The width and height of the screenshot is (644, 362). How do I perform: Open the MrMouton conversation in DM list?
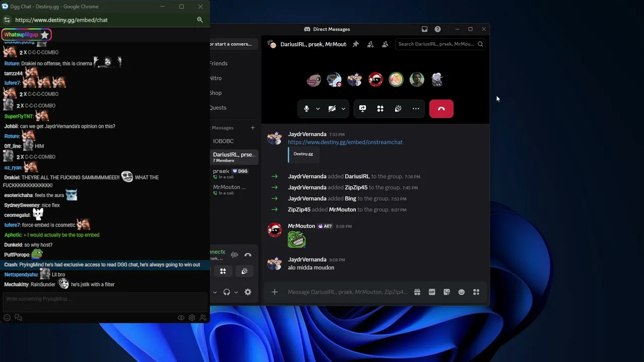234,190
